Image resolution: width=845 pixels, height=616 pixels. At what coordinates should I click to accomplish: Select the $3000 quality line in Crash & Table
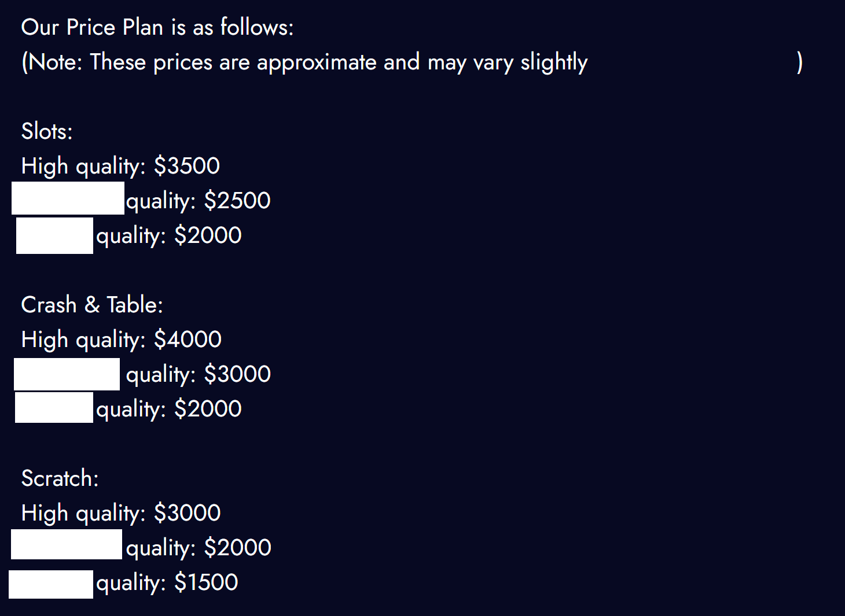[199, 374]
